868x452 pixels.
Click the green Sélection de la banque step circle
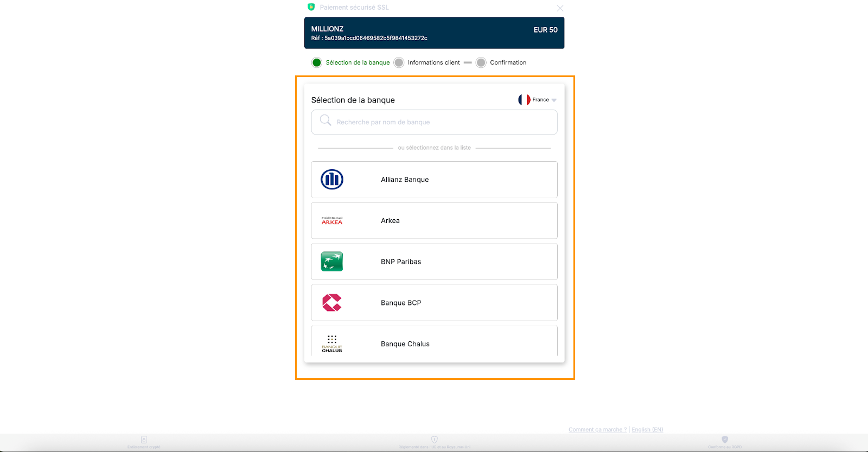pos(317,62)
